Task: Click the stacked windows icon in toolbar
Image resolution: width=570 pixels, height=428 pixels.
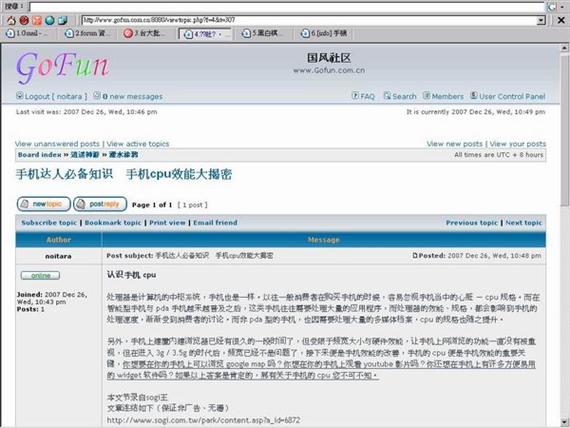Action: pos(63,20)
